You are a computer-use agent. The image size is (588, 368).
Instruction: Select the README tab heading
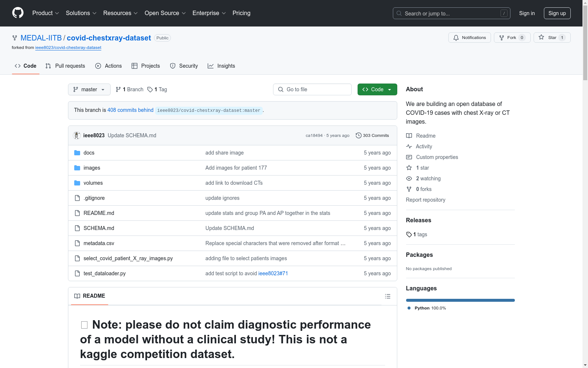(90, 296)
